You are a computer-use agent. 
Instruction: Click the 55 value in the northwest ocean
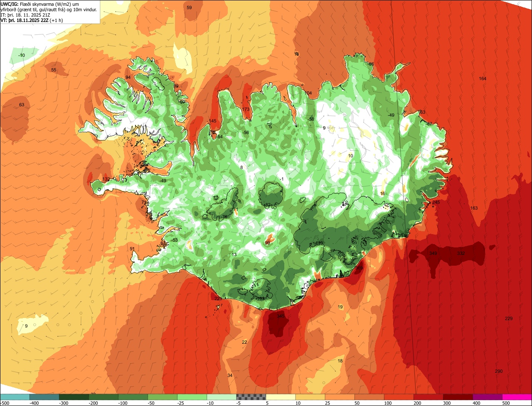coord(54,70)
